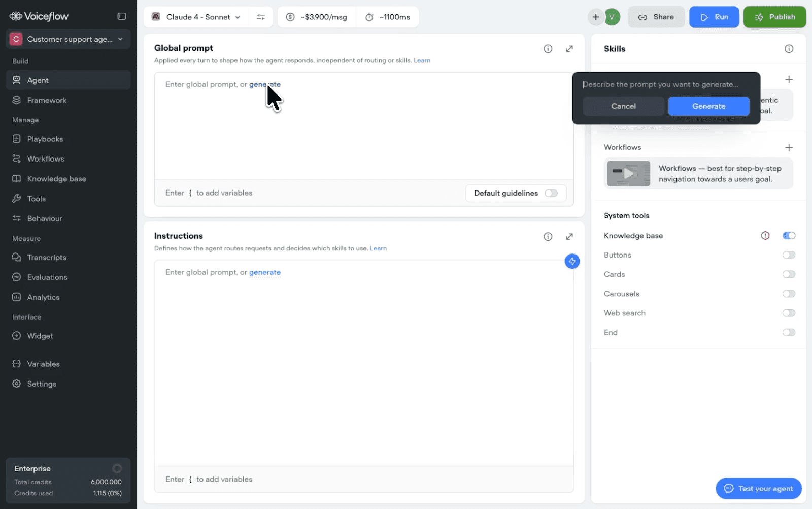
Task: Go to Workflows in sidebar
Action: [68, 158]
